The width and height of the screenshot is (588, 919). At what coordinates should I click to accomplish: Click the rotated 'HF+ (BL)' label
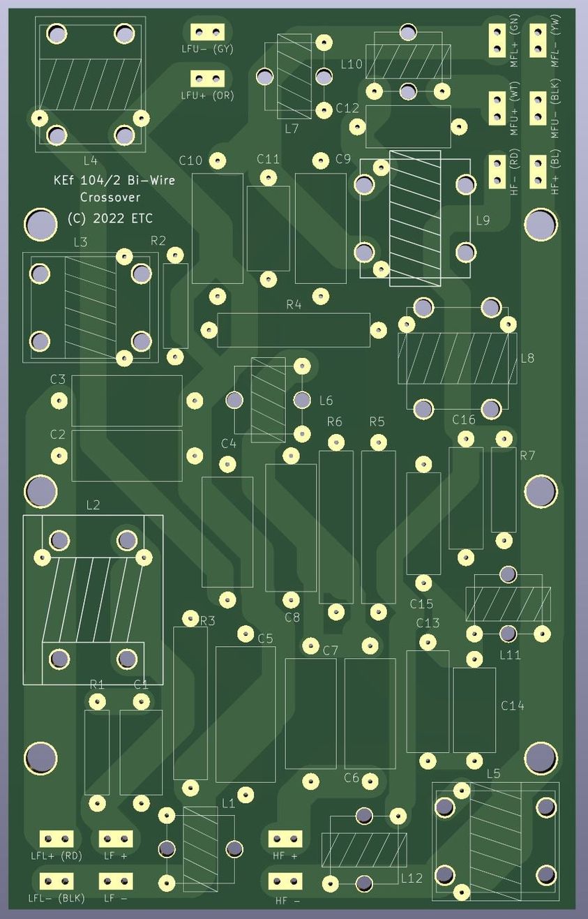(x=556, y=172)
